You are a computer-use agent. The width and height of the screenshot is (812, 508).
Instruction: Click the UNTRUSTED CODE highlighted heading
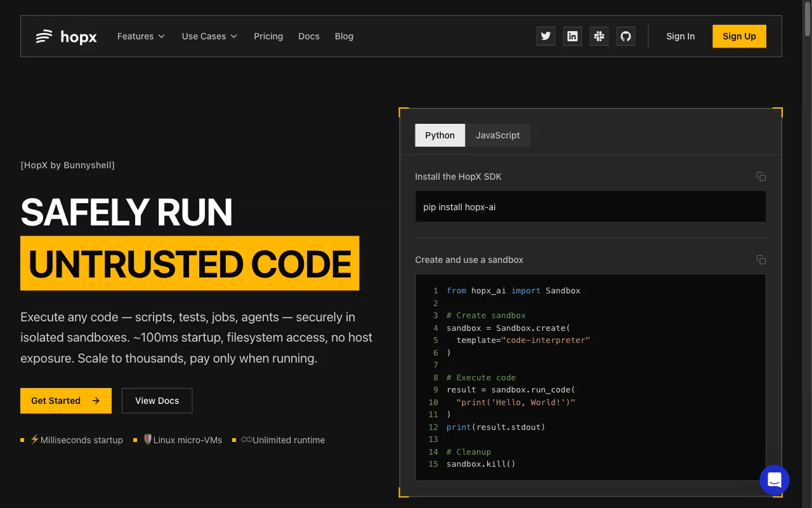[190, 264]
